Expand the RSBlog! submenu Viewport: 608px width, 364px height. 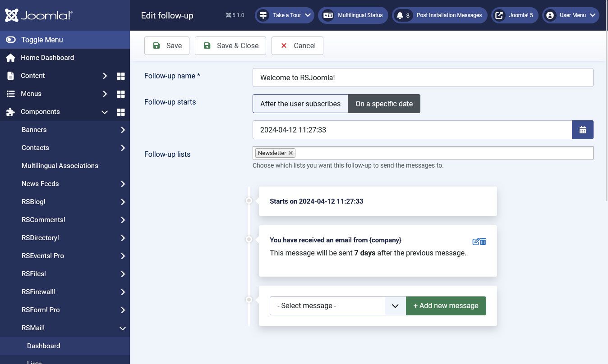pyautogui.click(x=123, y=202)
